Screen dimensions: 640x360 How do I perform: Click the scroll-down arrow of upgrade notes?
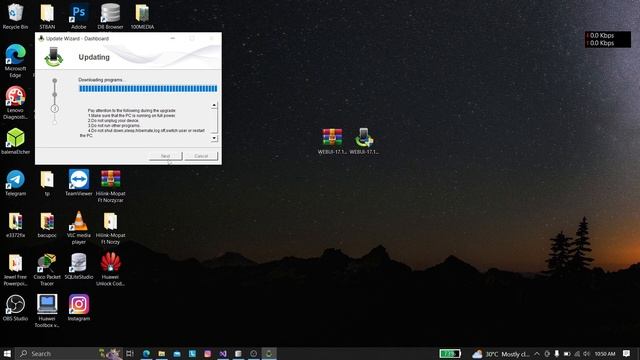(214, 138)
